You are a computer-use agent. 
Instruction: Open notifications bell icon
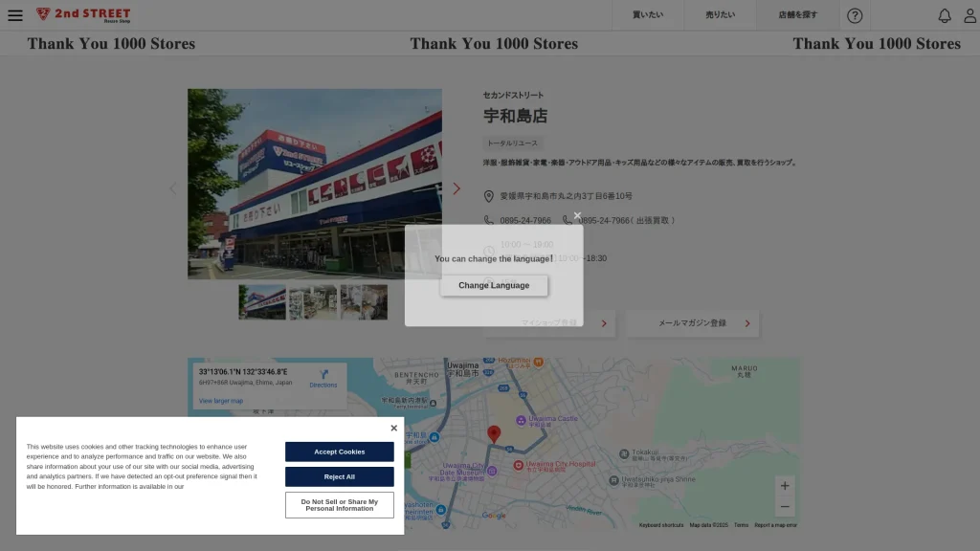click(x=945, y=15)
